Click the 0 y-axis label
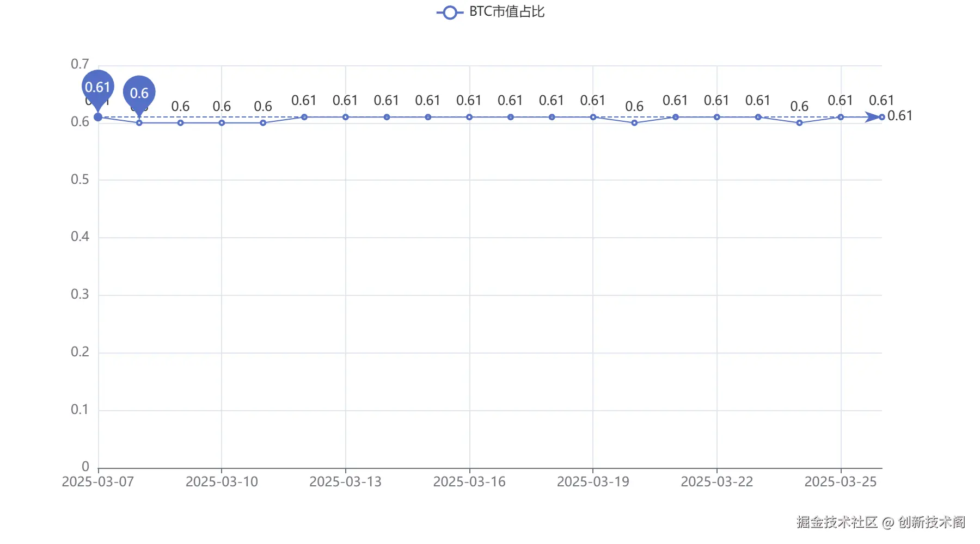This screenshot has width=980, height=544. point(85,467)
